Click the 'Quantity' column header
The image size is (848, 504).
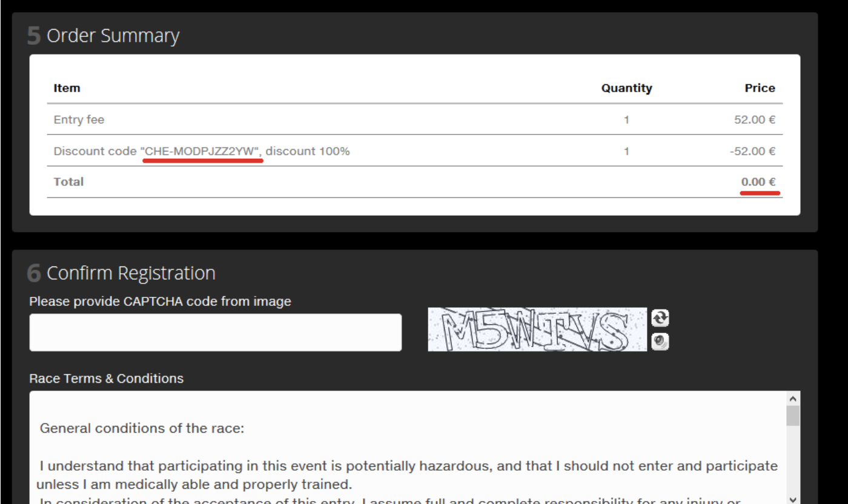click(626, 88)
